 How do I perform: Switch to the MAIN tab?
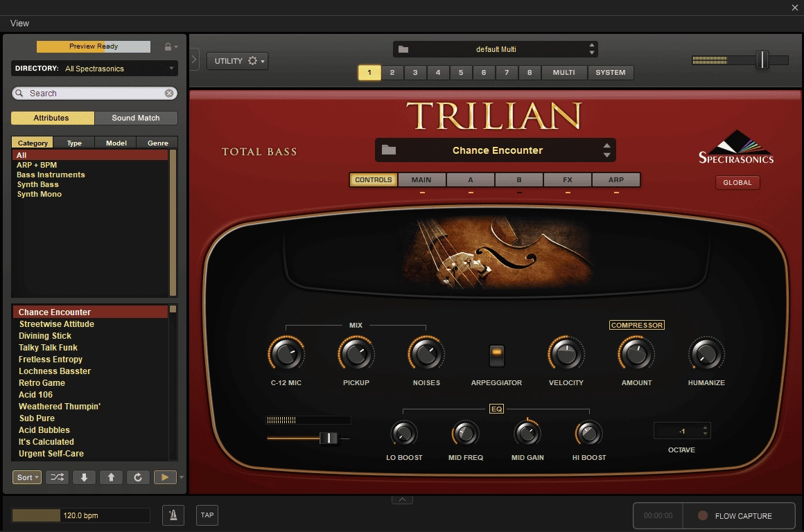point(421,180)
